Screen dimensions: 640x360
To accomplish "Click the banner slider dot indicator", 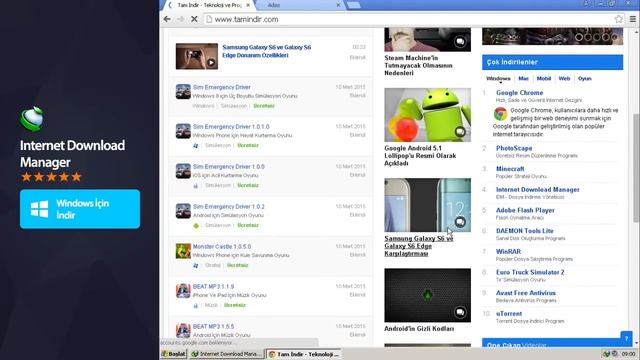I will (x=597, y=37).
